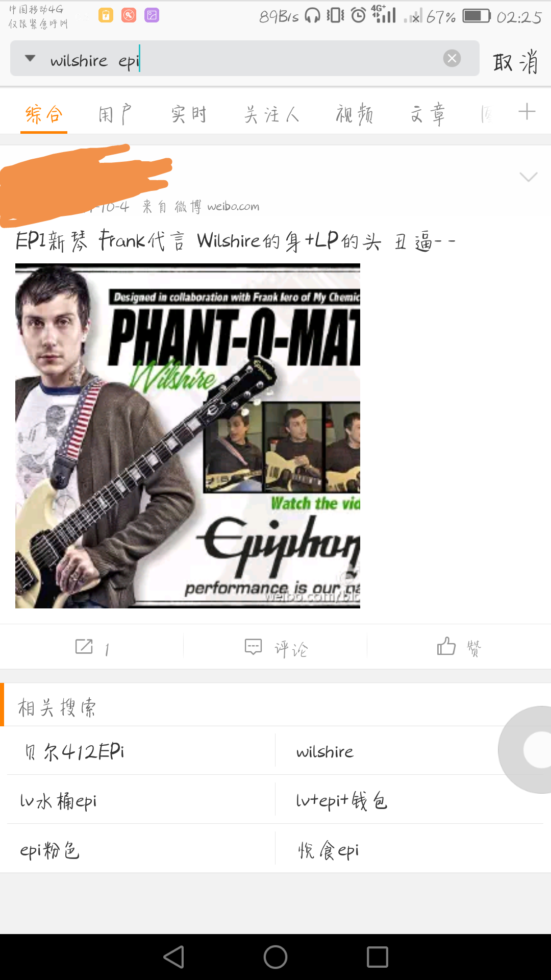This screenshot has height=980, width=551.
Task: Select related search 贝尔412EPi
Action: (x=74, y=751)
